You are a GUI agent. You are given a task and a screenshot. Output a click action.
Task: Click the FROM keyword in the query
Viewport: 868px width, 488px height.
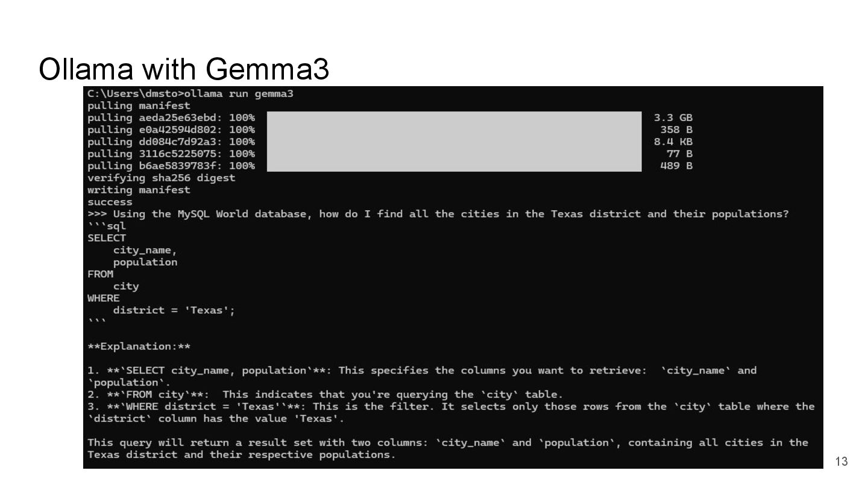click(100, 274)
